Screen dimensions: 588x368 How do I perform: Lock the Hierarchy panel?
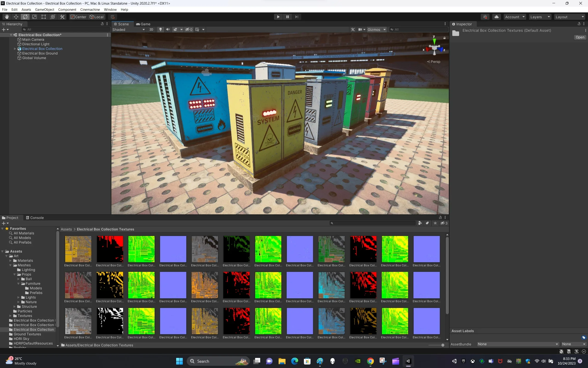[102, 24]
